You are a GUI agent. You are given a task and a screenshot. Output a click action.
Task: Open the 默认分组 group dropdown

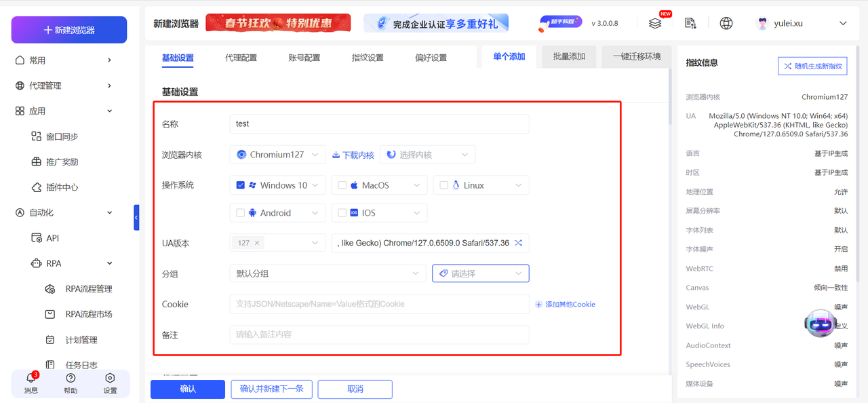[328, 273]
